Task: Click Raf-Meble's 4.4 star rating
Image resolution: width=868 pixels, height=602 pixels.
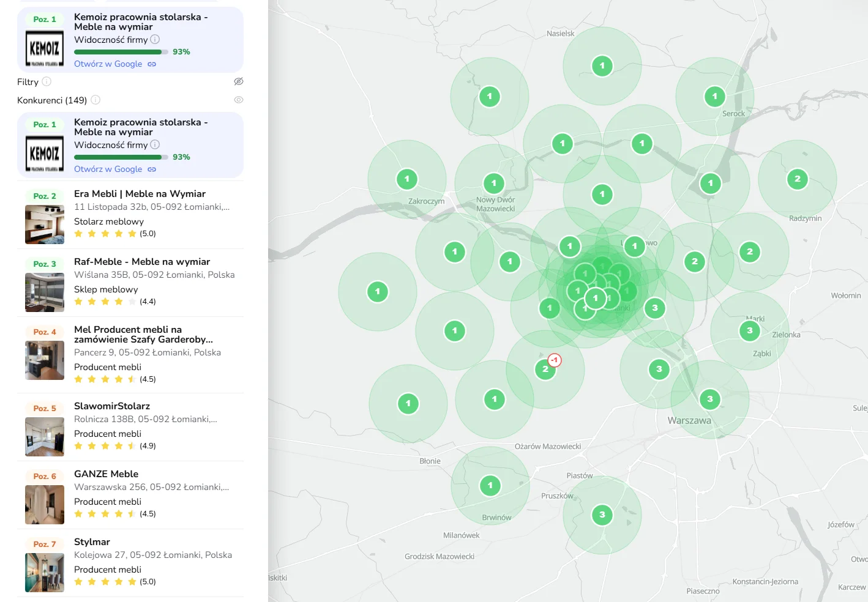Action: pyautogui.click(x=115, y=302)
